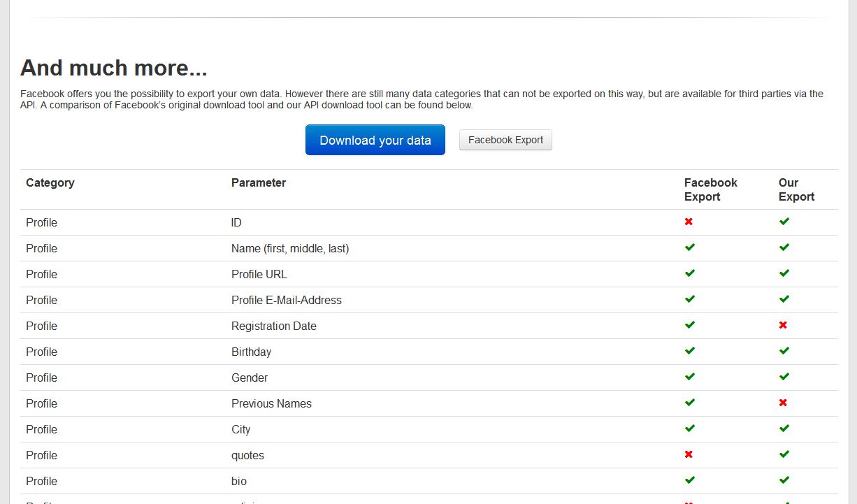Click Facebook Export checkmark for City
This screenshot has height=504, width=857.
click(690, 429)
